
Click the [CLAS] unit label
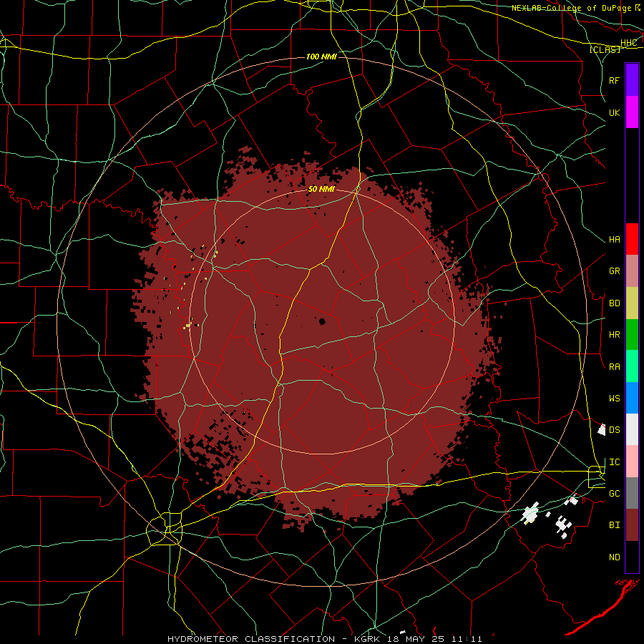pos(605,49)
